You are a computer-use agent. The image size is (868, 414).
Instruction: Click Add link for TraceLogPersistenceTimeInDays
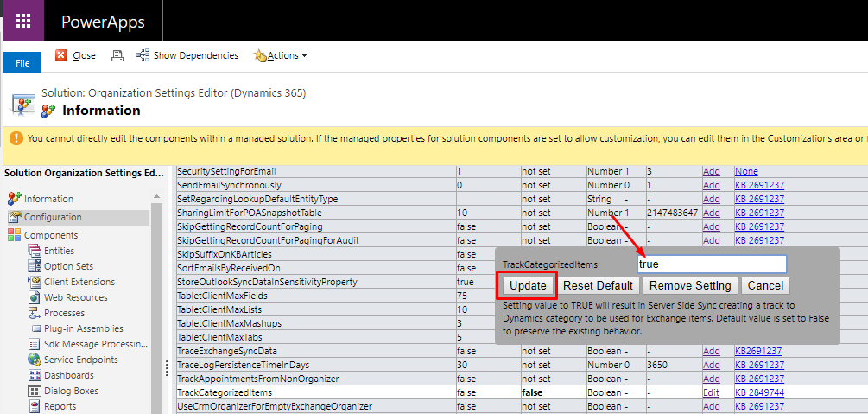pos(712,365)
